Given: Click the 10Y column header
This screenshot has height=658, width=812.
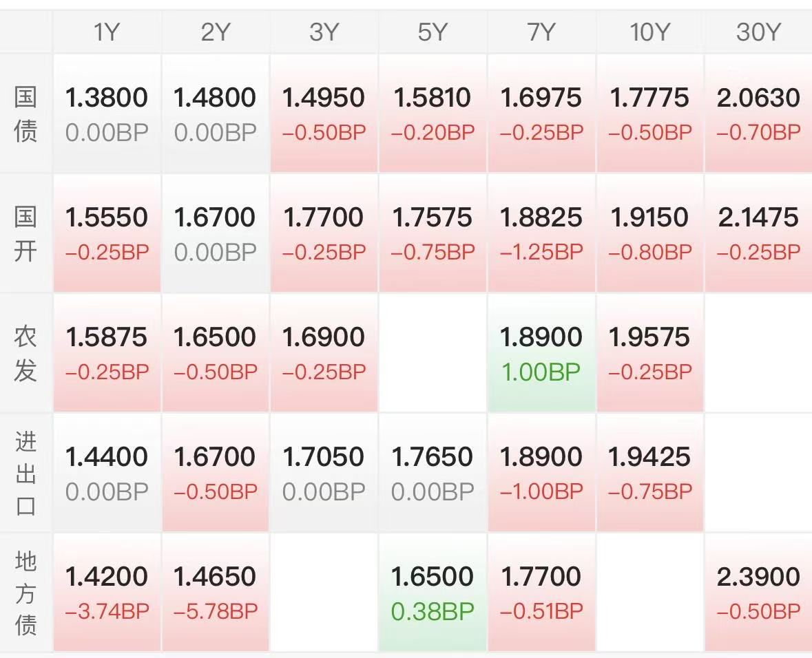Looking at the screenshot, I should (649, 32).
